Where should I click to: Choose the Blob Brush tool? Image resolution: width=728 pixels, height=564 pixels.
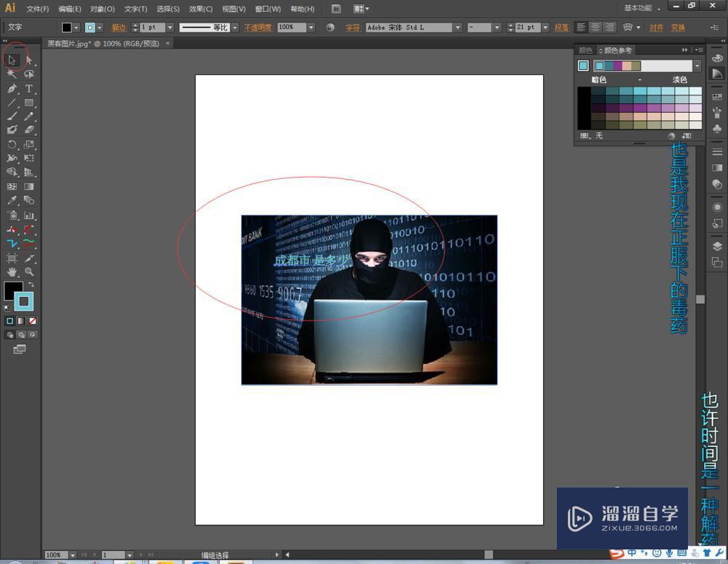(12, 130)
